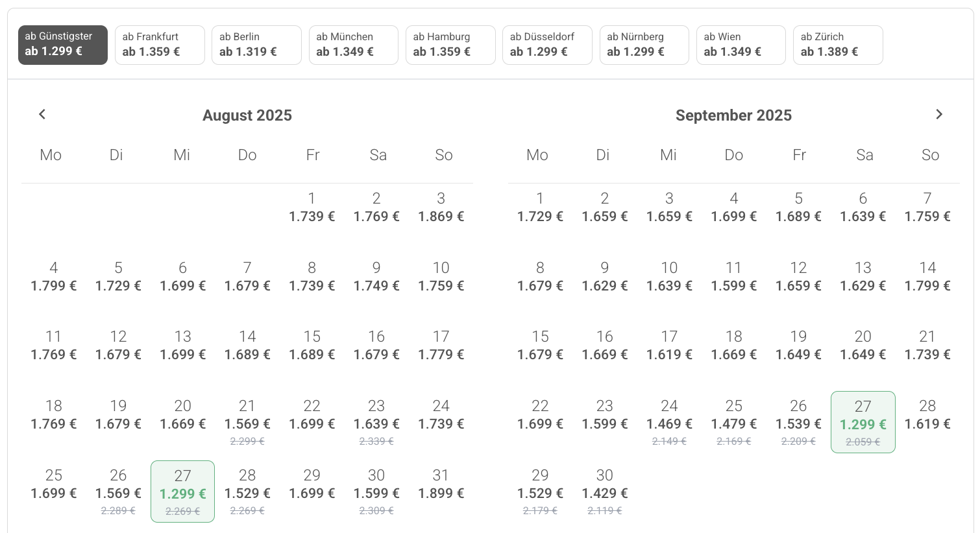Pick August 1 priced 1.739 €
980x533 pixels.
[312, 207]
